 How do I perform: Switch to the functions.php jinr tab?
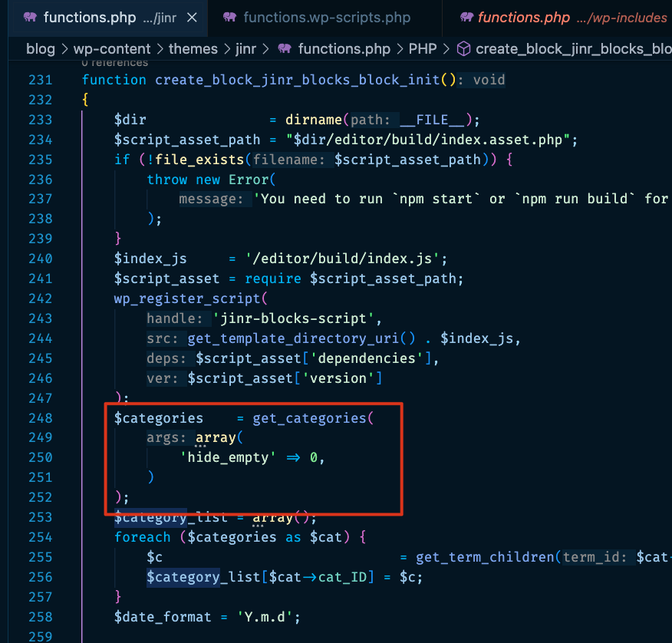(107, 18)
